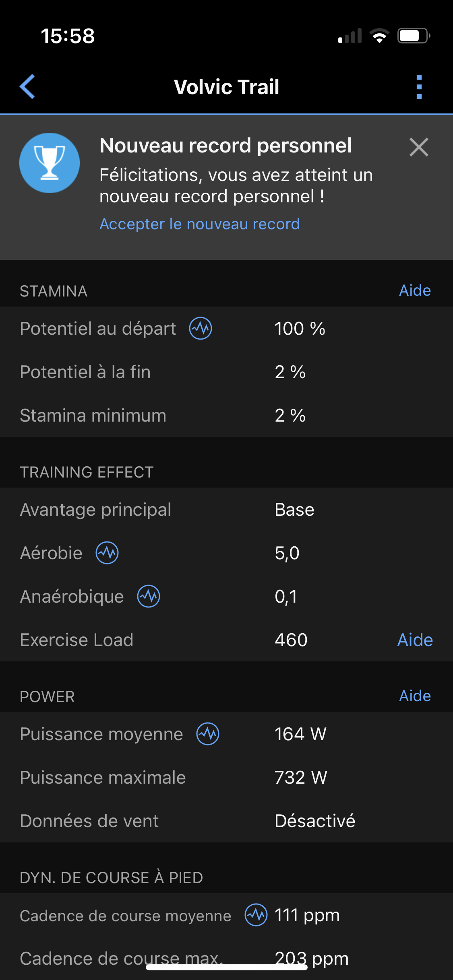Open the three-dot options menu
Image resolution: width=453 pixels, height=980 pixels.
[x=419, y=86]
